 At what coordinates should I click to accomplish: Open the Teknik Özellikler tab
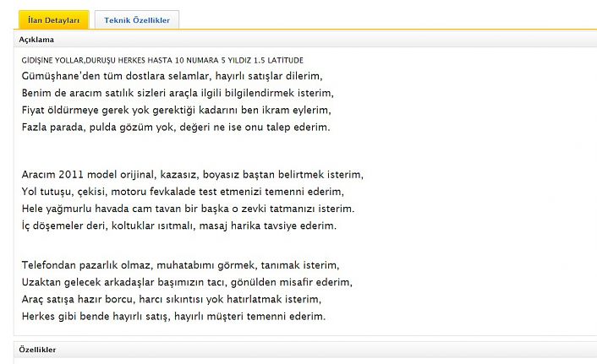(x=137, y=19)
